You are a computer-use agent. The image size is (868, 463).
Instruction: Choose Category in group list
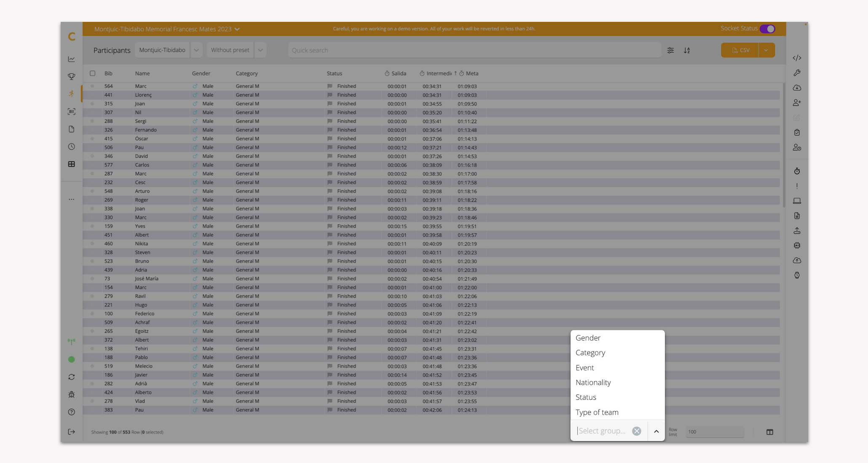tap(617, 353)
